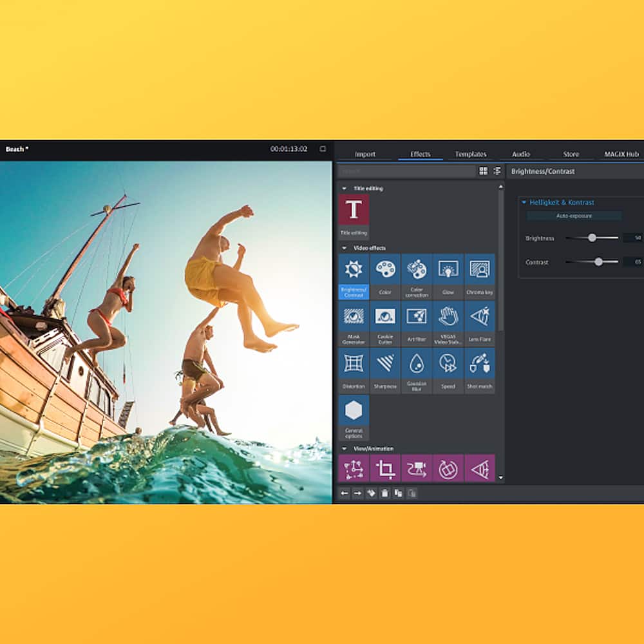Image resolution: width=644 pixels, height=644 pixels.
Task: Open the Import tab
Action: (x=365, y=154)
